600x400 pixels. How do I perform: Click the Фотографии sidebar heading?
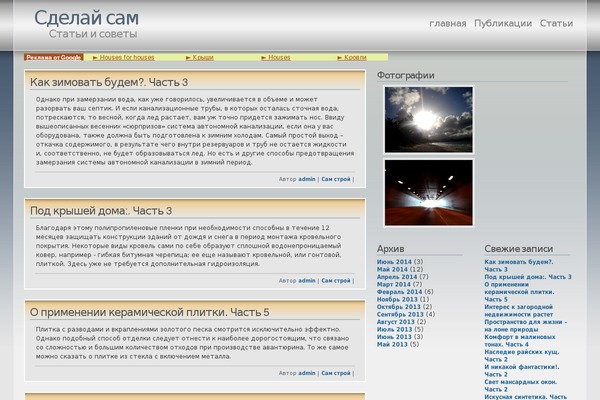tap(406, 75)
